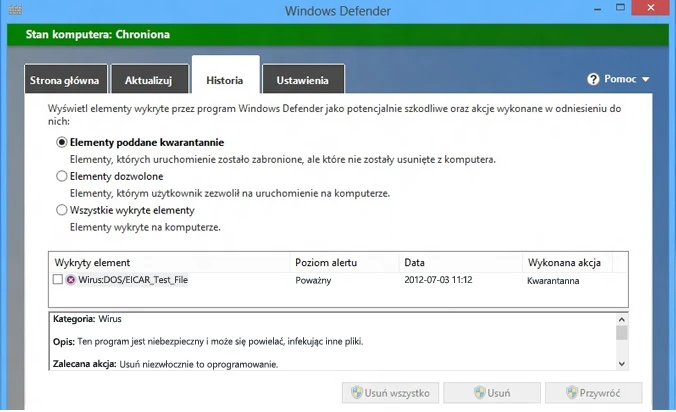Click the red threat icon beside Wirus:DOS/EICAR_Test_File
Viewport: 676px width, 412px height.
[71, 280]
